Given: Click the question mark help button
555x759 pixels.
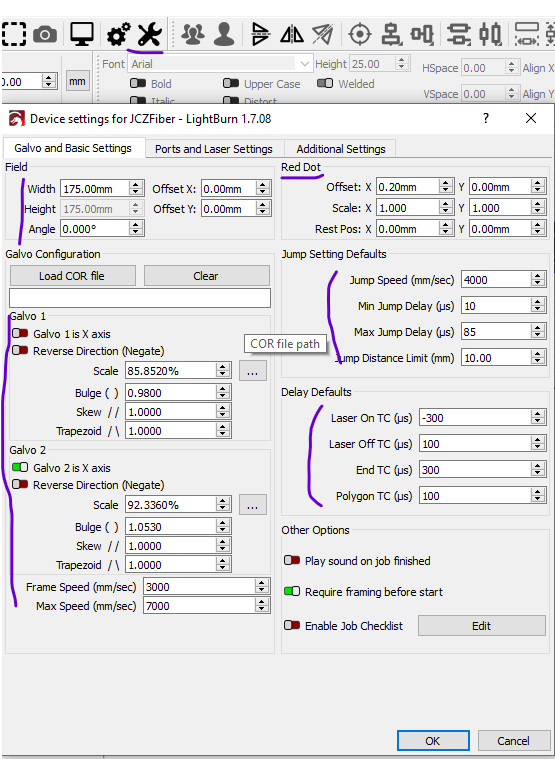Looking at the screenshot, I should (x=486, y=118).
